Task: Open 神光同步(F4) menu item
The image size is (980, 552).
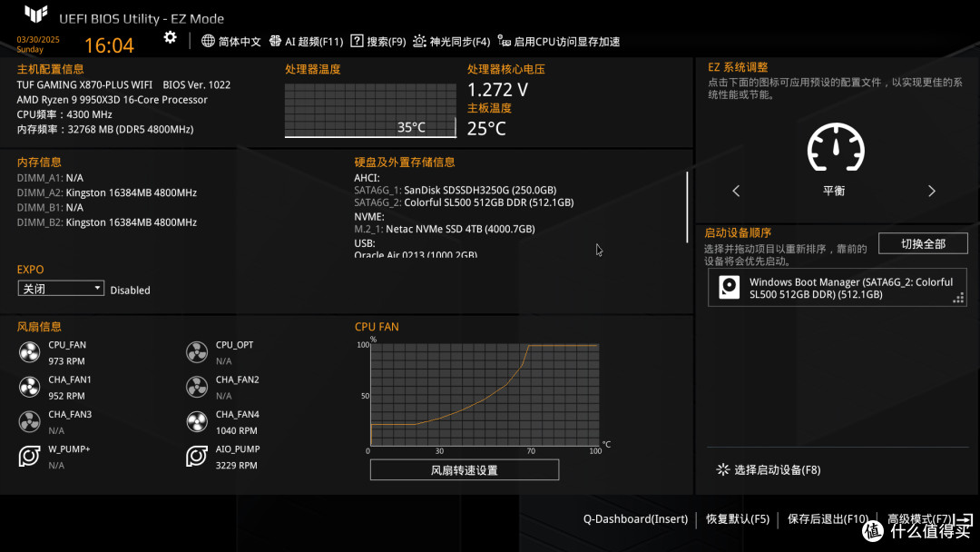Action: (460, 42)
